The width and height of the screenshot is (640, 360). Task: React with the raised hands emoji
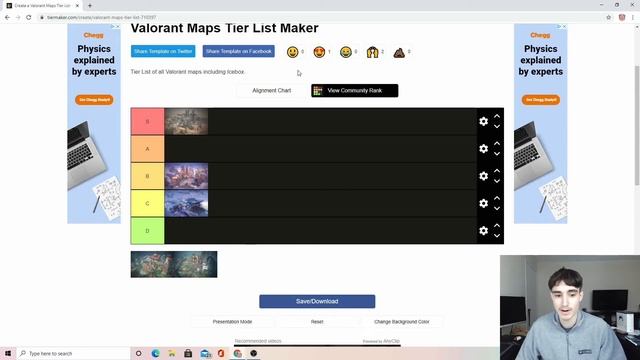point(372,52)
